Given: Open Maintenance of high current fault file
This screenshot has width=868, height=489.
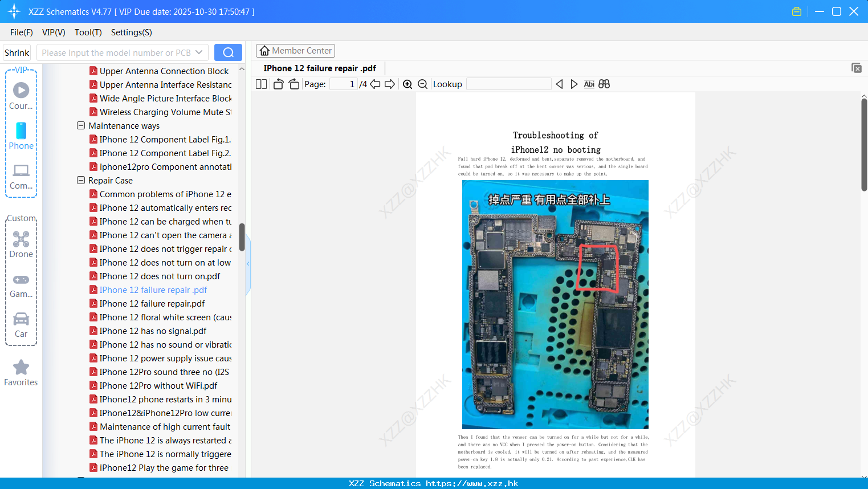Looking at the screenshot, I should 160,426.
